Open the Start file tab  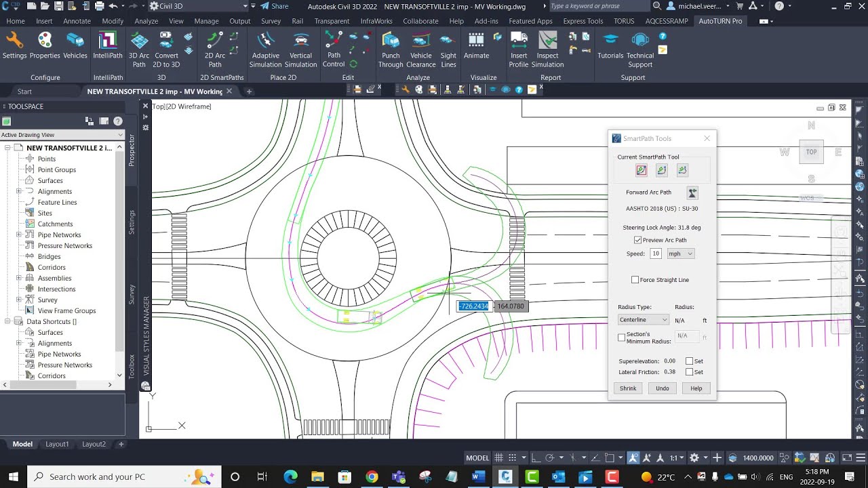[24, 91]
